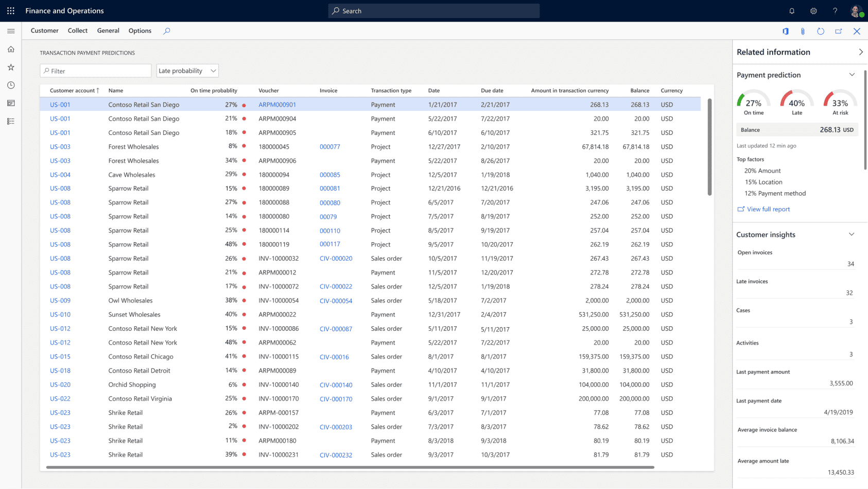Close the form with X icon
The height and width of the screenshot is (489, 868).
click(x=857, y=31)
